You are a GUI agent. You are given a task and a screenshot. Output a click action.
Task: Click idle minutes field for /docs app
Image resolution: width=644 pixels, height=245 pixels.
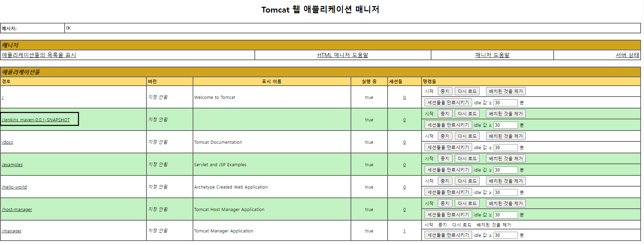(x=506, y=147)
